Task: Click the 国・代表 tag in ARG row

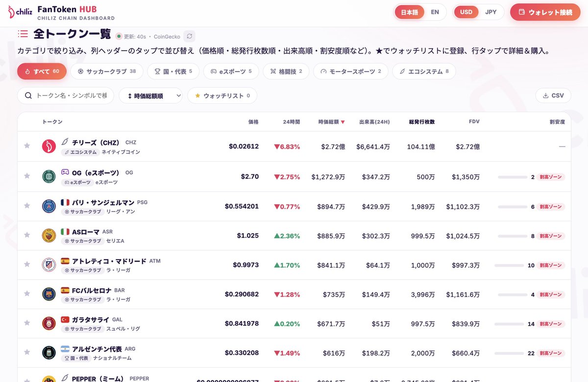Action: click(x=76, y=358)
